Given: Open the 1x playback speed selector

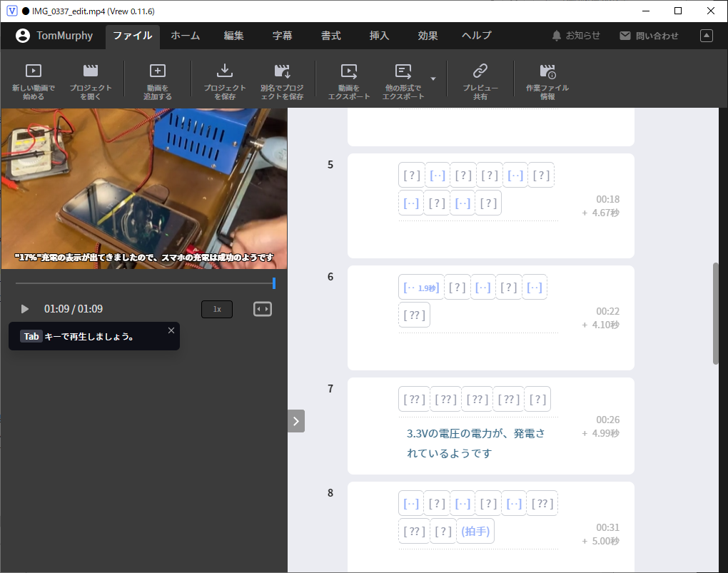Looking at the screenshot, I should 217,309.
